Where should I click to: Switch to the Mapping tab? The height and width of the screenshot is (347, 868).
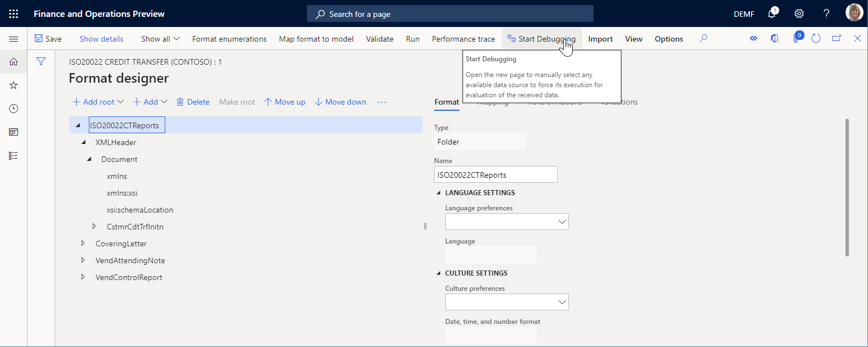point(493,102)
